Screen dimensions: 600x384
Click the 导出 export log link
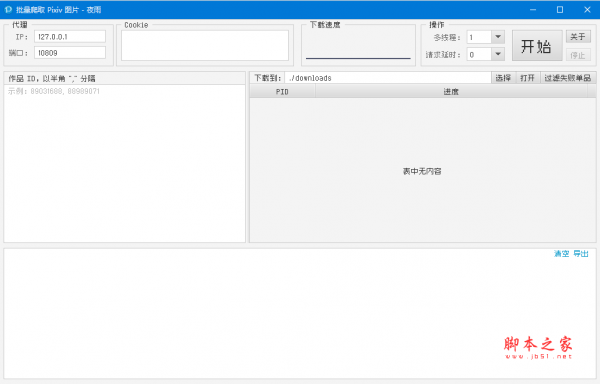pos(580,254)
